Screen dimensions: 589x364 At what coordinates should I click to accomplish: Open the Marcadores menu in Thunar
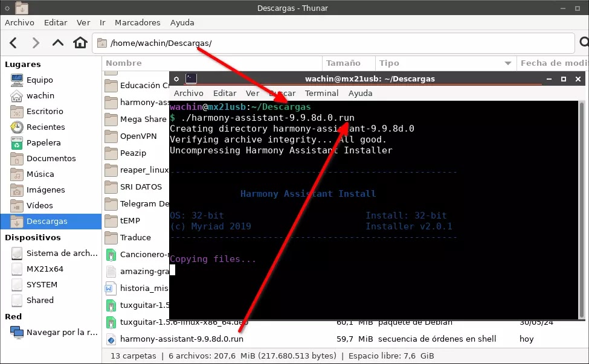point(138,22)
